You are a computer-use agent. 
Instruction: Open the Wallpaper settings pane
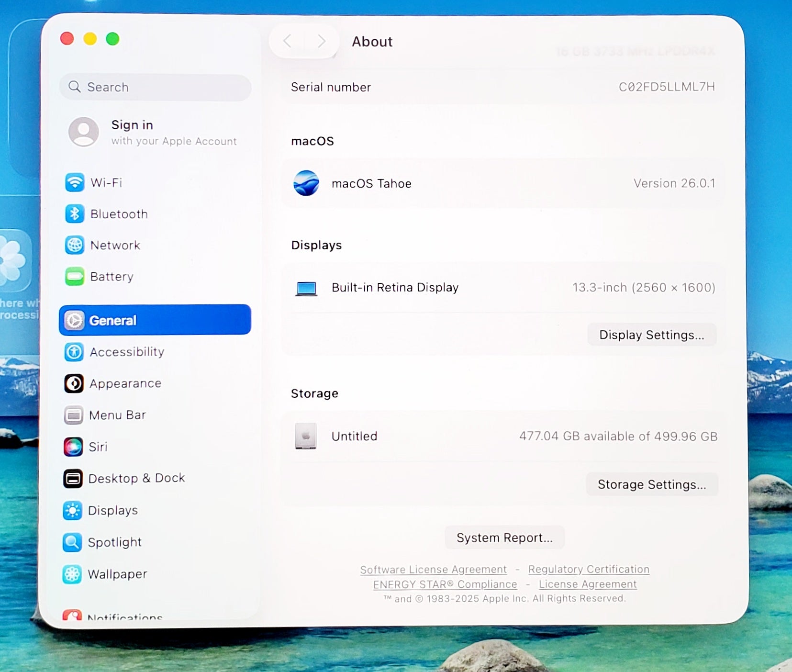coord(117,574)
